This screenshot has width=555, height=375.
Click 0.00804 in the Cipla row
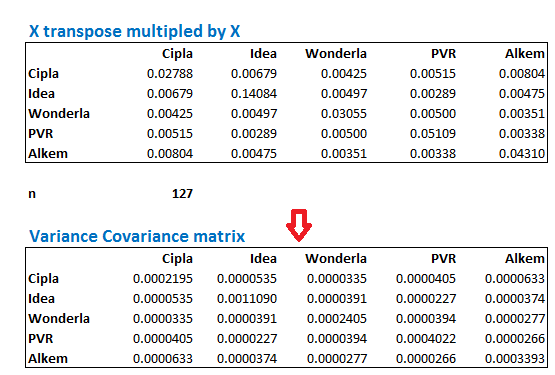(522, 74)
